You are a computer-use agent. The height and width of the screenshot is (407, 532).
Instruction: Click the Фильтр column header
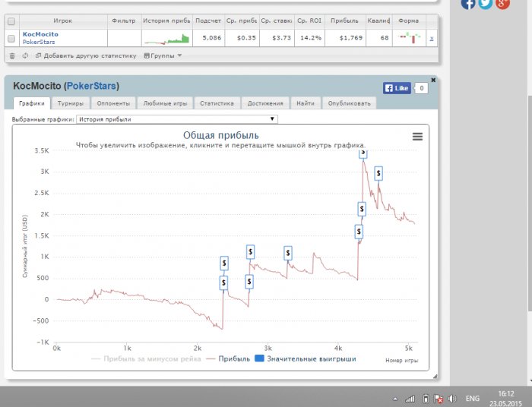tap(124, 21)
